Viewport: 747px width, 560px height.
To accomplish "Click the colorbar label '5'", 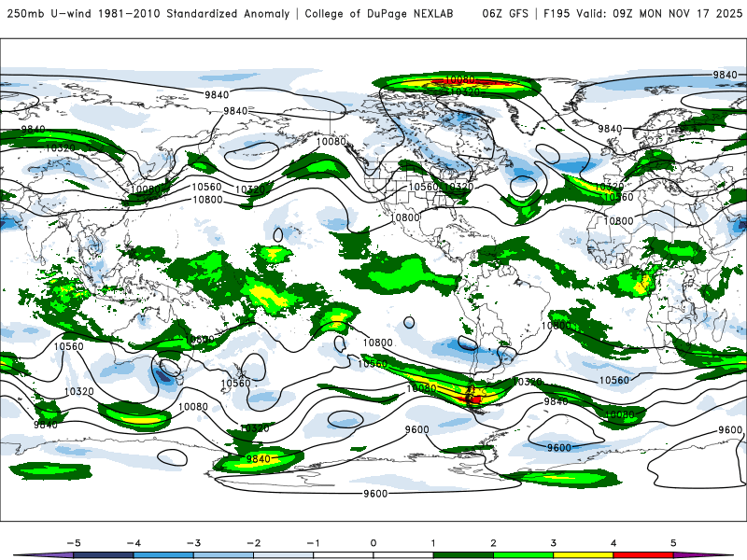I will (673, 543).
